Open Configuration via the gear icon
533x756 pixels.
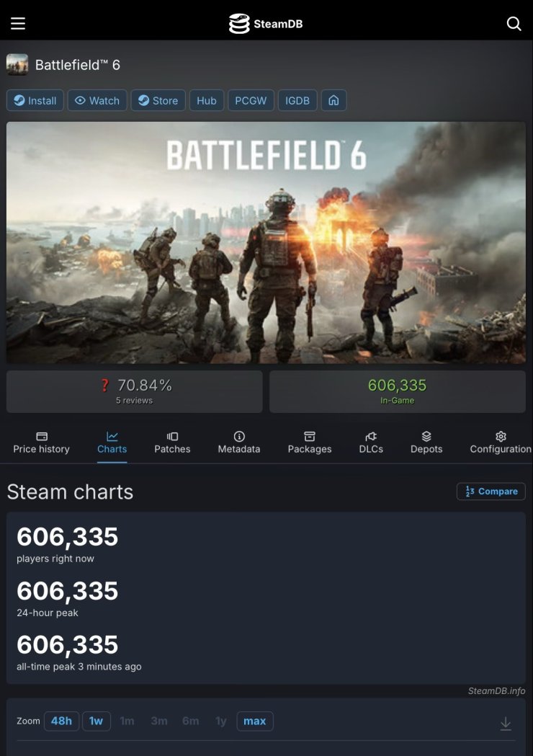(500, 436)
